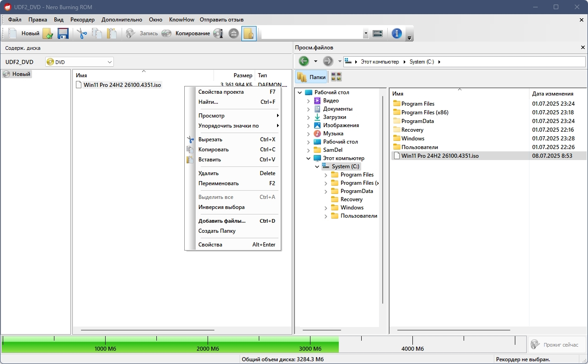Select the Recovery folder in file list
Screen dimensions: 588x364
pos(412,130)
